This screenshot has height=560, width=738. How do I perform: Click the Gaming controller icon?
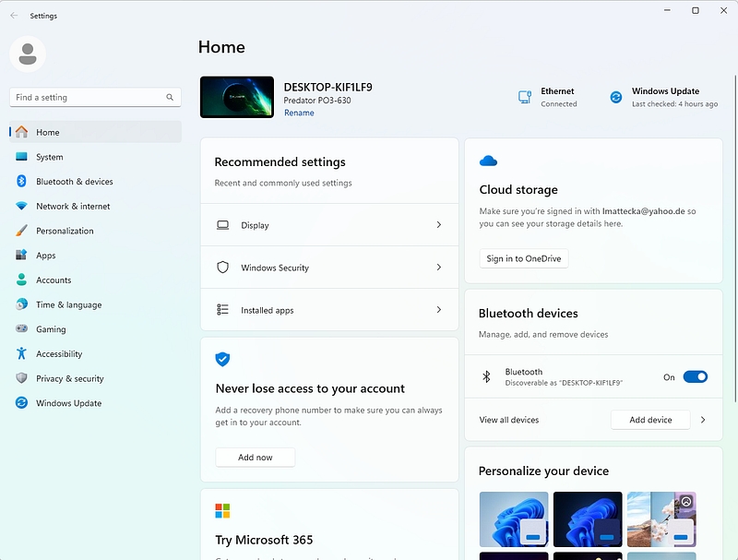pyautogui.click(x=21, y=329)
